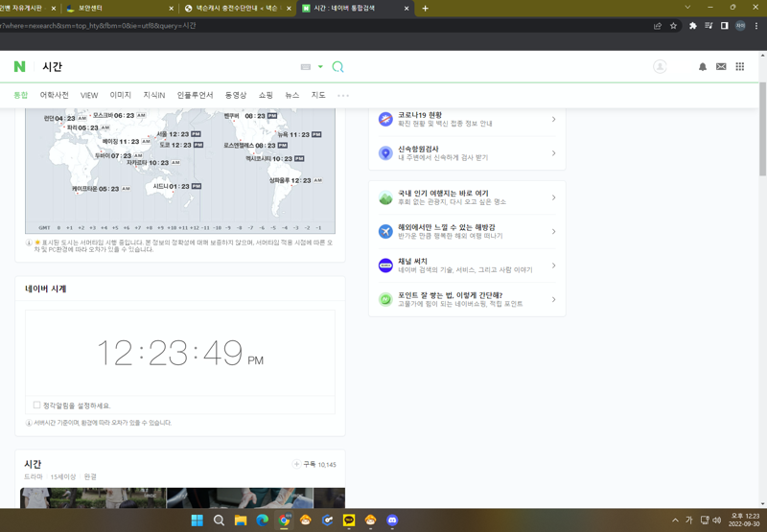767x532 pixels.
Task: Open Discord from the taskbar
Action: (392, 520)
